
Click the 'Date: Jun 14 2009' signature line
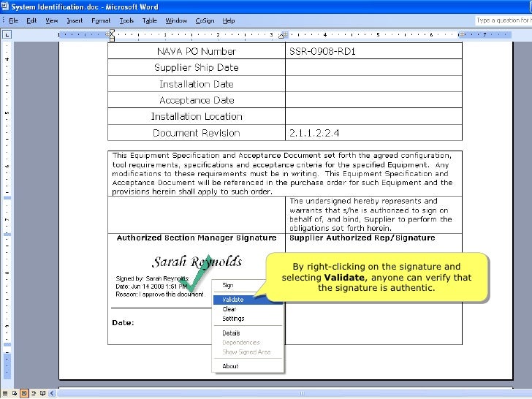coord(151,286)
